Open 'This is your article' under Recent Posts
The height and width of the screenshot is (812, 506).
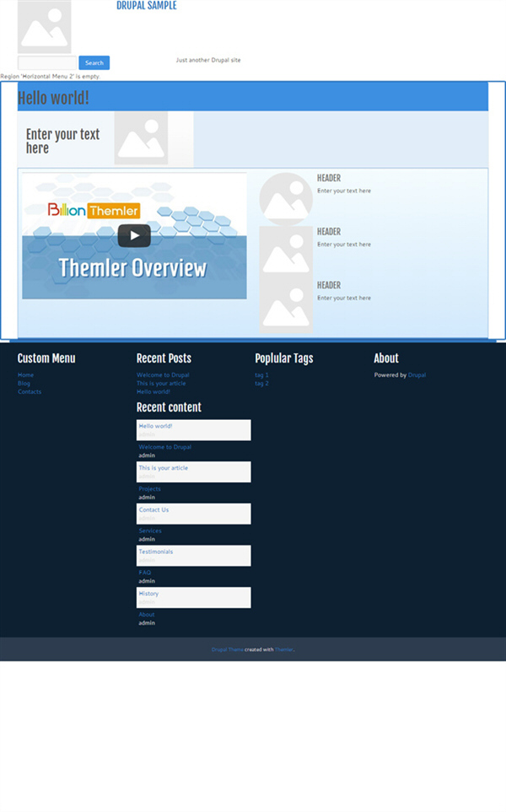[x=161, y=384]
